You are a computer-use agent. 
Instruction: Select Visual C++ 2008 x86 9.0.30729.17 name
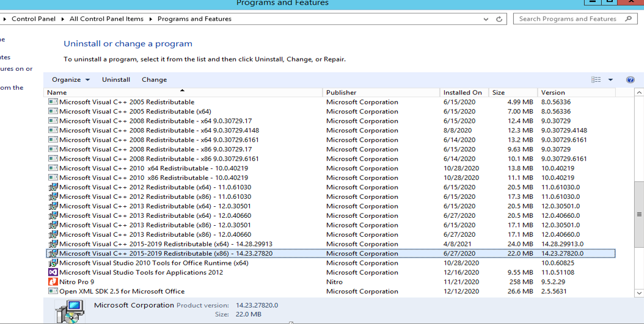pyautogui.click(x=155, y=149)
